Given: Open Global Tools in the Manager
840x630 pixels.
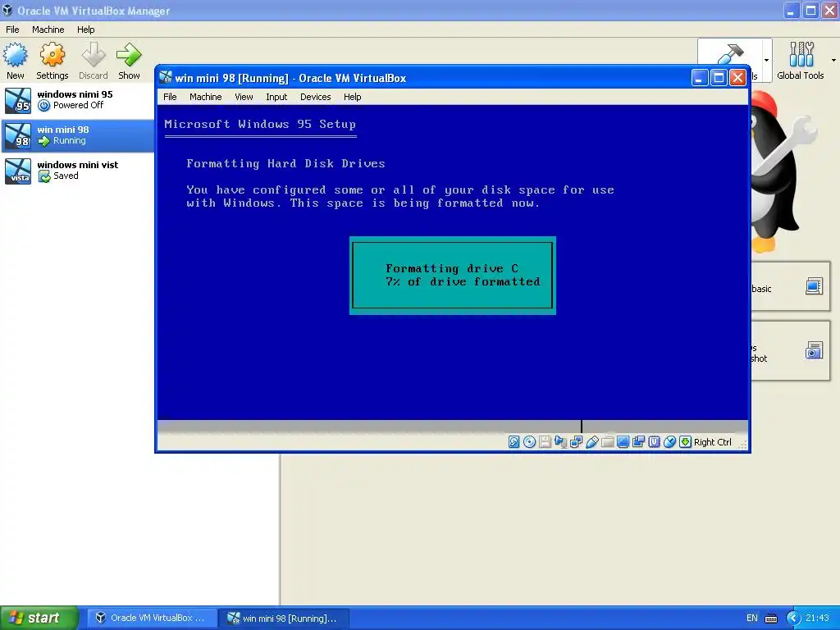Looking at the screenshot, I should tap(801, 61).
